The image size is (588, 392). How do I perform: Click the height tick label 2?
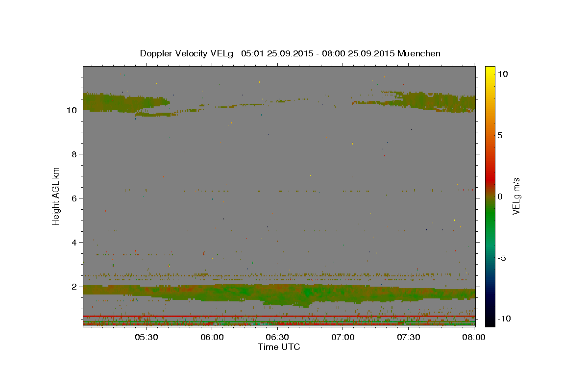(74, 286)
